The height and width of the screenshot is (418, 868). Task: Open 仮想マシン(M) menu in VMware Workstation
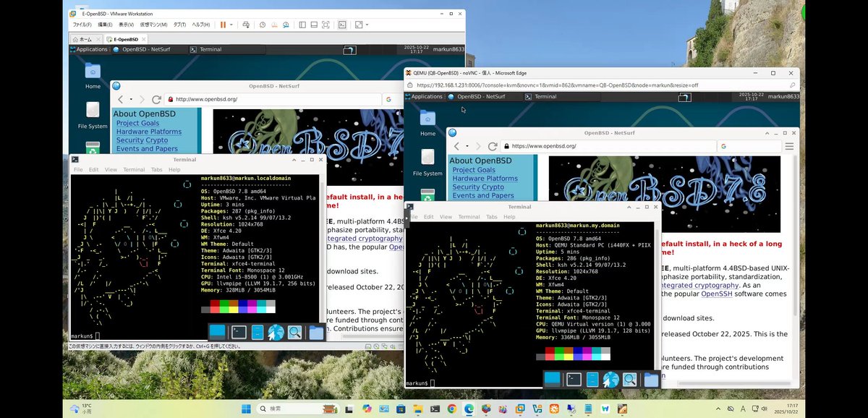(153, 25)
